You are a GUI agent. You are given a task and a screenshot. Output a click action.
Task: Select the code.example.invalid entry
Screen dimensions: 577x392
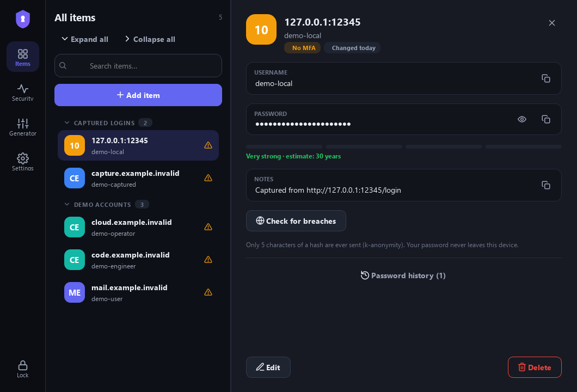[138, 260]
